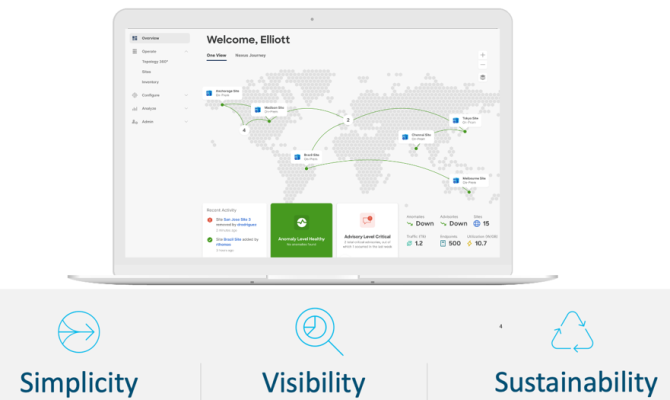Click the Advisory Level Critical alert icon
Viewport: 670px width, 400px height.
coord(366,220)
